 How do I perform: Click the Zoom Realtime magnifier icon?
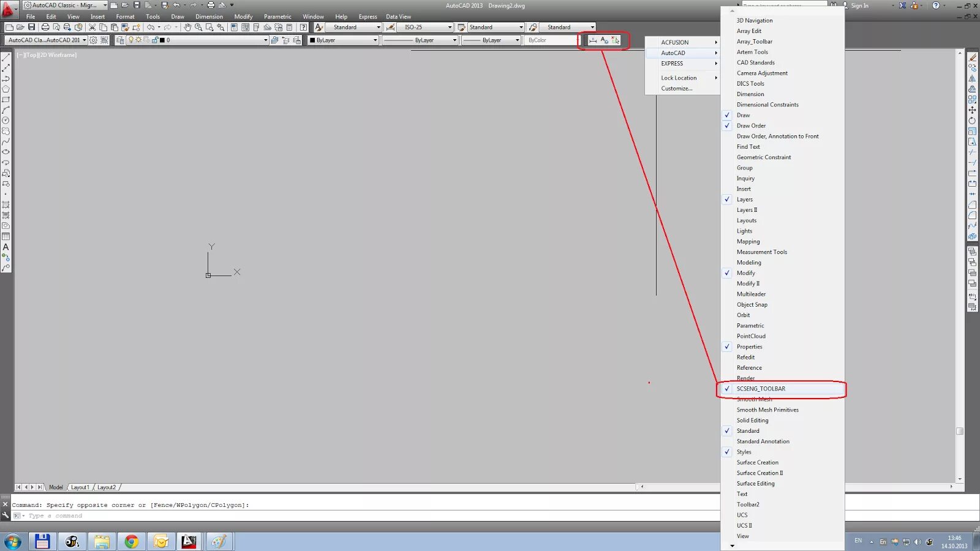click(198, 28)
